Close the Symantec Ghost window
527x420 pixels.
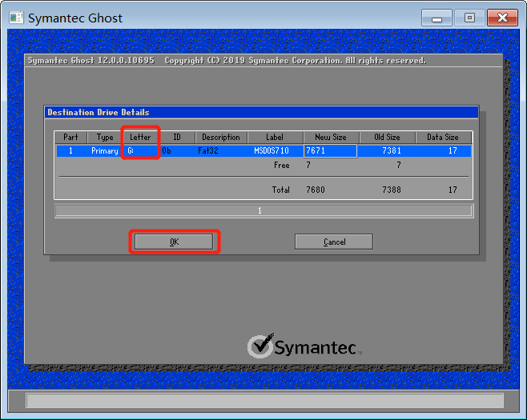502,18
